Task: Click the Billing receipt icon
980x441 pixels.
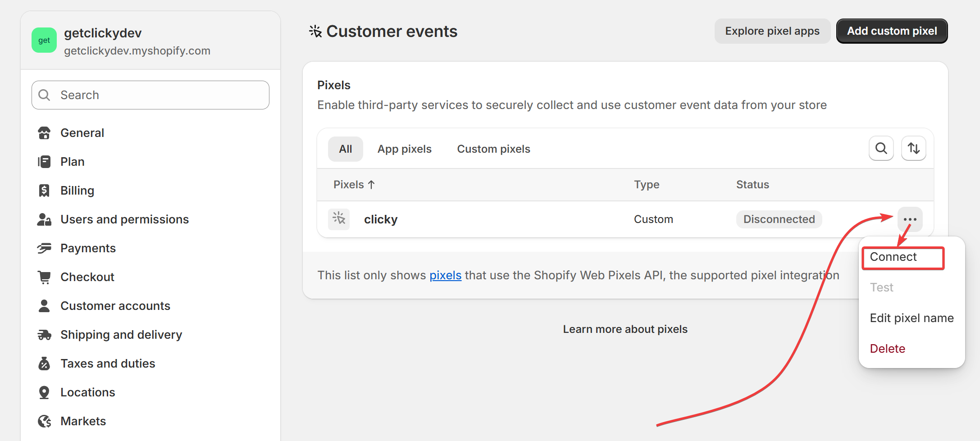Action: tap(44, 191)
